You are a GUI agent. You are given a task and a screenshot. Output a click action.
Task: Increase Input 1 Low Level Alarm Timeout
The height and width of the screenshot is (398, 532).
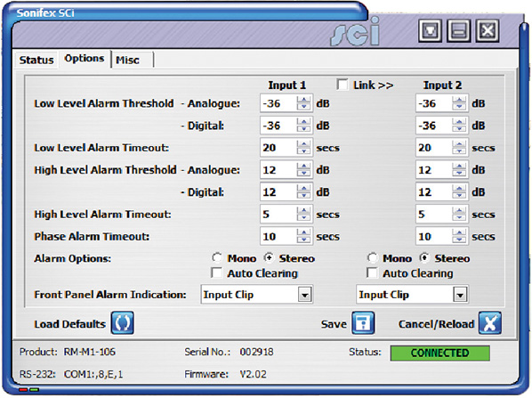tap(303, 144)
